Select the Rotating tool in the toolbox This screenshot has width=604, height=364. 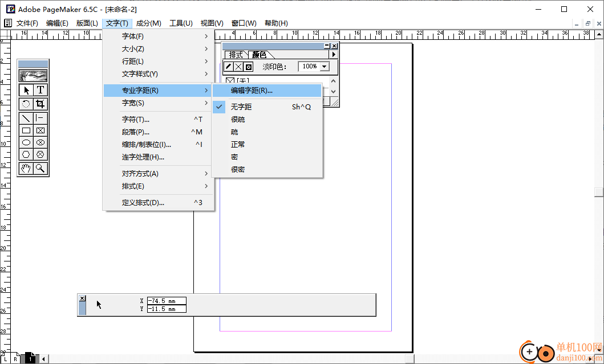coord(26,104)
